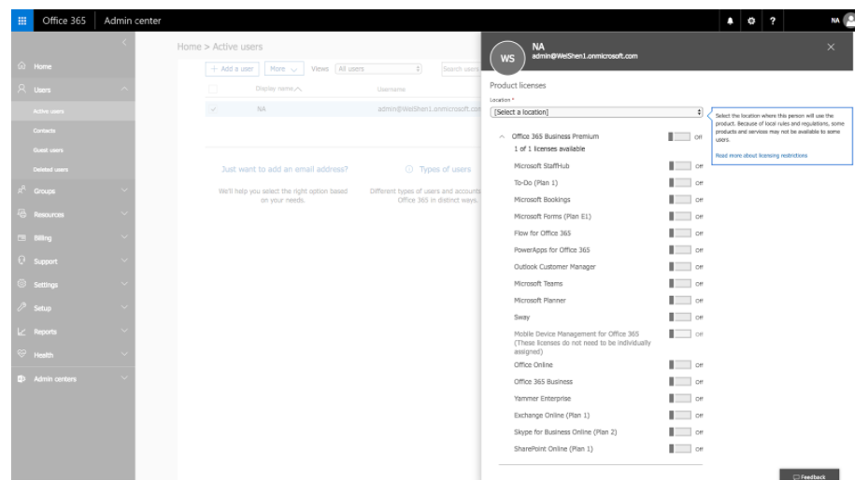
Task: Click the Resources icon in sidebar
Action: pyautogui.click(x=21, y=214)
